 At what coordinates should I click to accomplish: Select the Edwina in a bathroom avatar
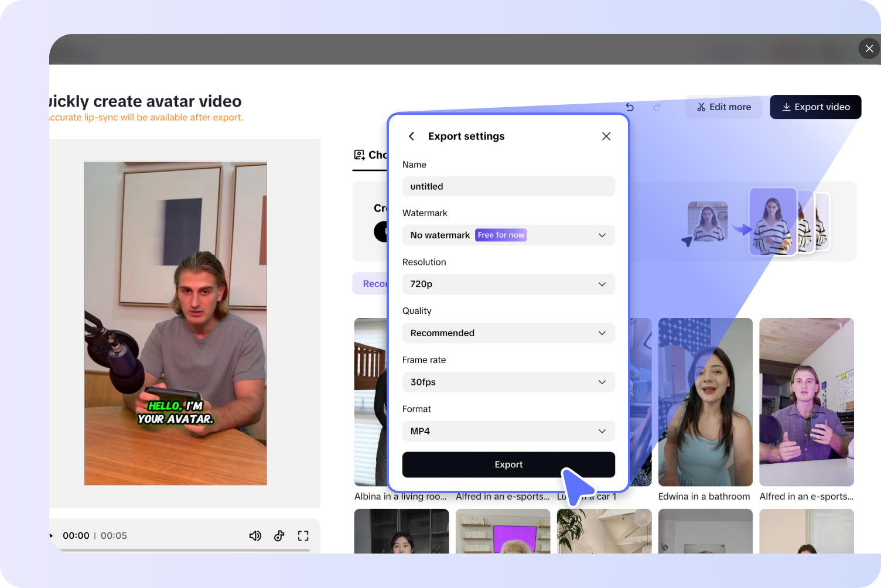click(705, 402)
